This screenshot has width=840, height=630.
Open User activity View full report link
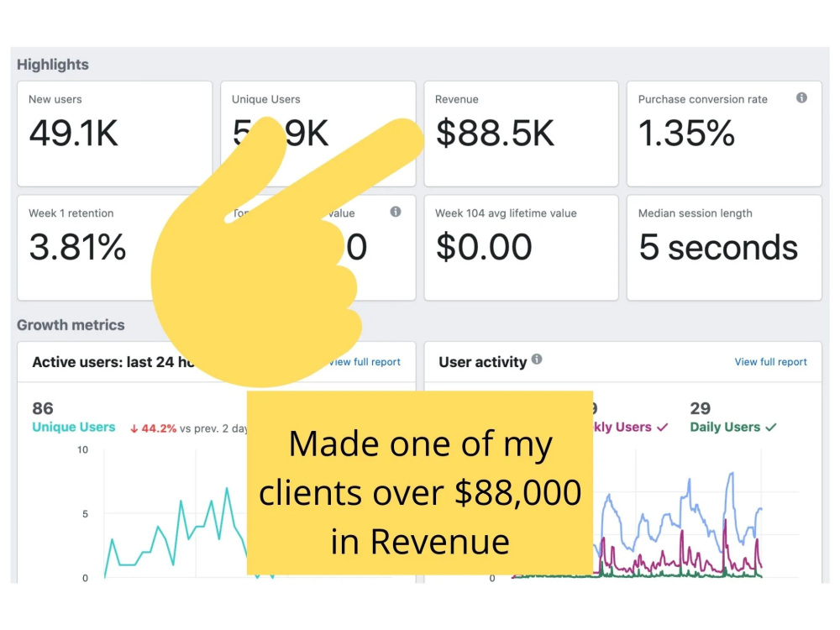pos(770,362)
